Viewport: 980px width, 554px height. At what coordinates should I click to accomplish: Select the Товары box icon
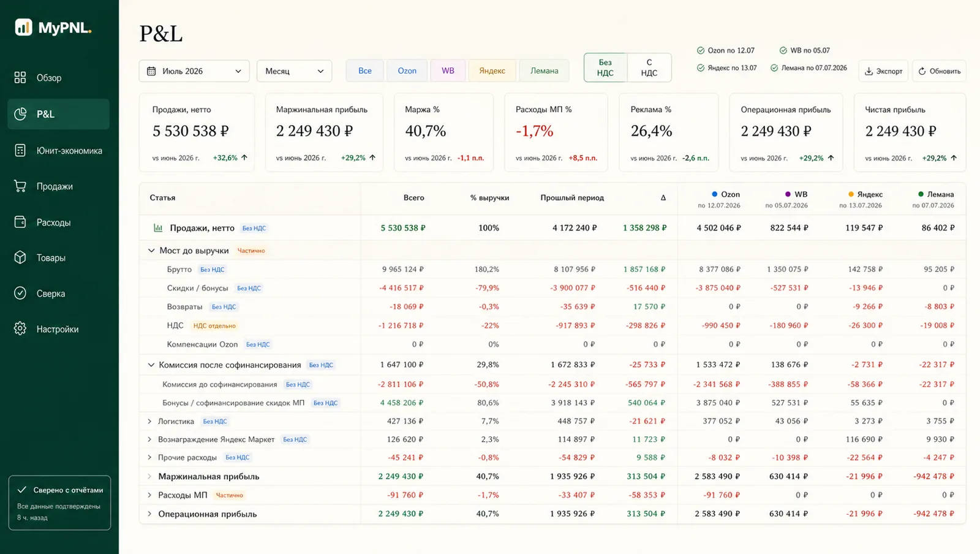pyautogui.click(x=20, y=257)
